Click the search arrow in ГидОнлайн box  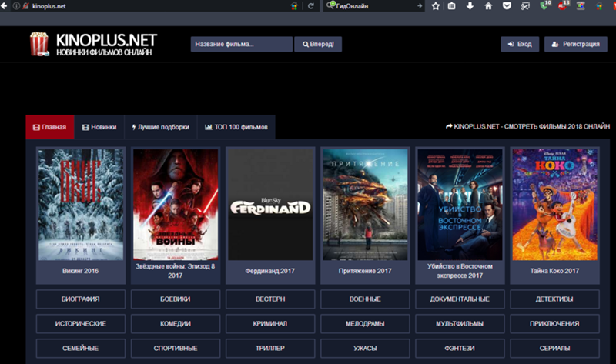419,6
